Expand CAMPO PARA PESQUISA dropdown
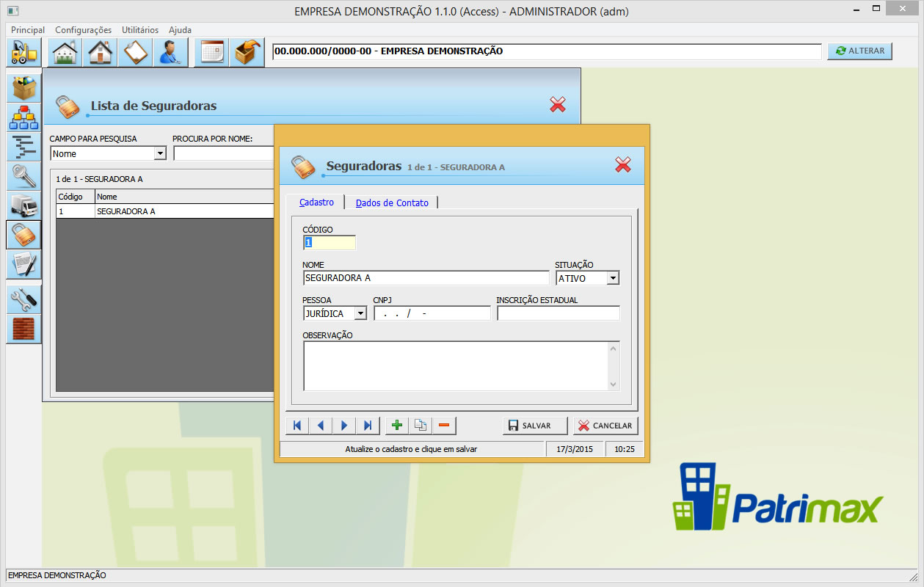 (x=160, y=154)
